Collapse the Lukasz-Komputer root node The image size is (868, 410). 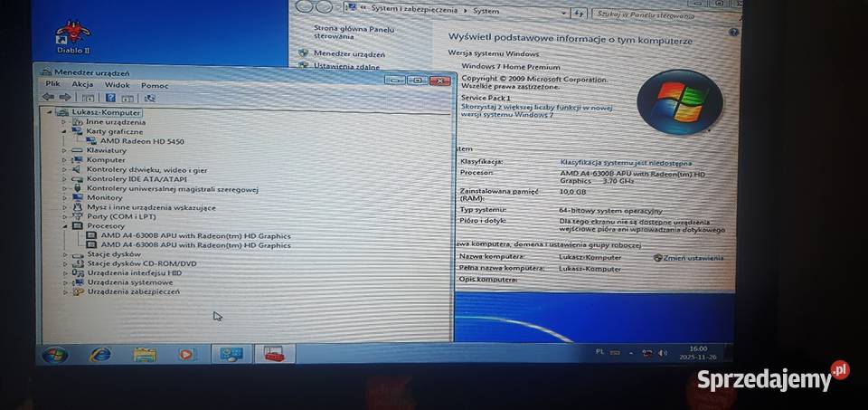point(49,112)
